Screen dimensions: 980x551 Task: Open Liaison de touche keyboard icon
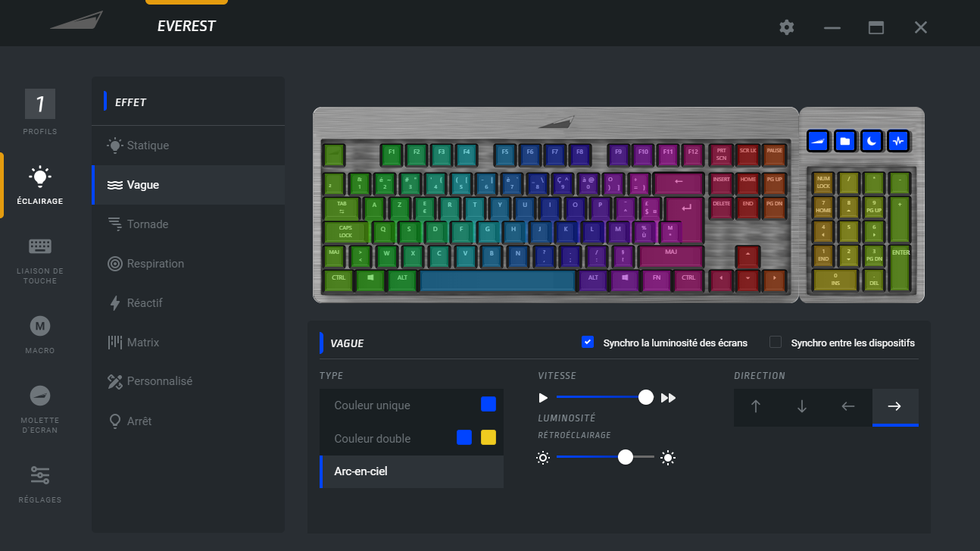tap(40, 246)
